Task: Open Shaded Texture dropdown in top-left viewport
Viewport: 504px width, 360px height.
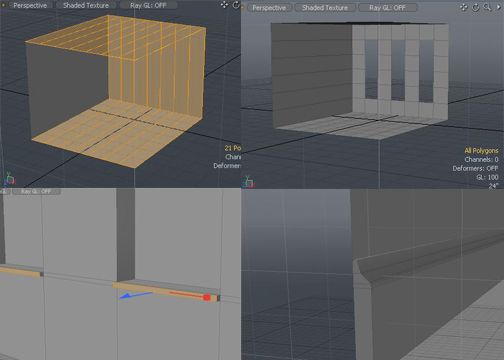Action: (x=86, y=5)
